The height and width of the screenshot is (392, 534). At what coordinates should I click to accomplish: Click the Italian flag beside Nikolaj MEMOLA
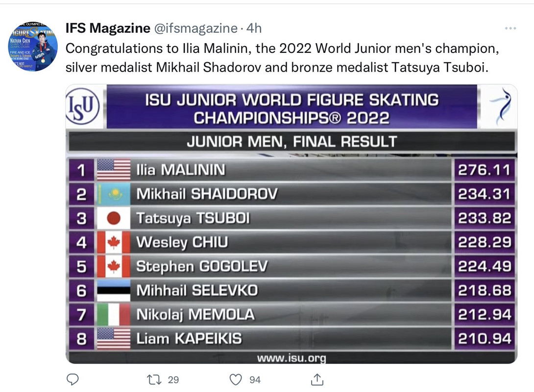[x=113, y=315]
